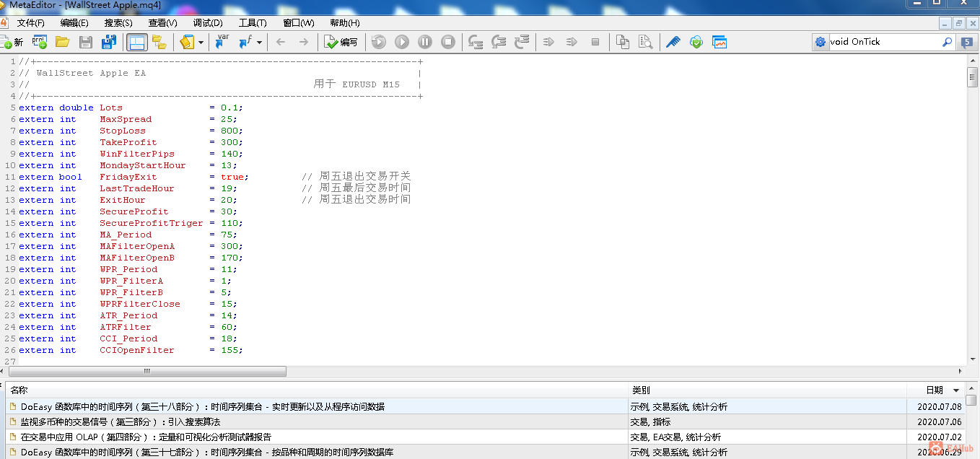Open article 在交易中应用 OLAP（第四部分）
The image size is (980, 459).
point(146,437)
